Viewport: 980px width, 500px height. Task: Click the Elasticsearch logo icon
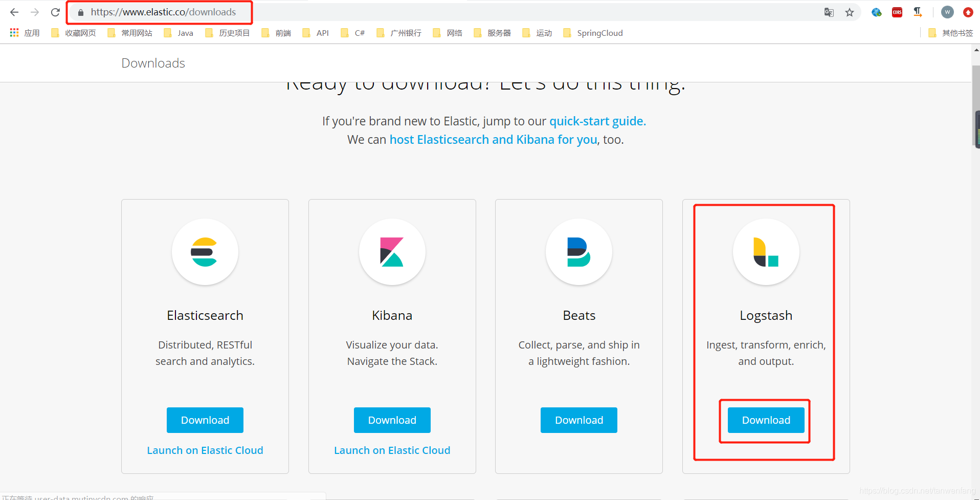tap(205, 252)
